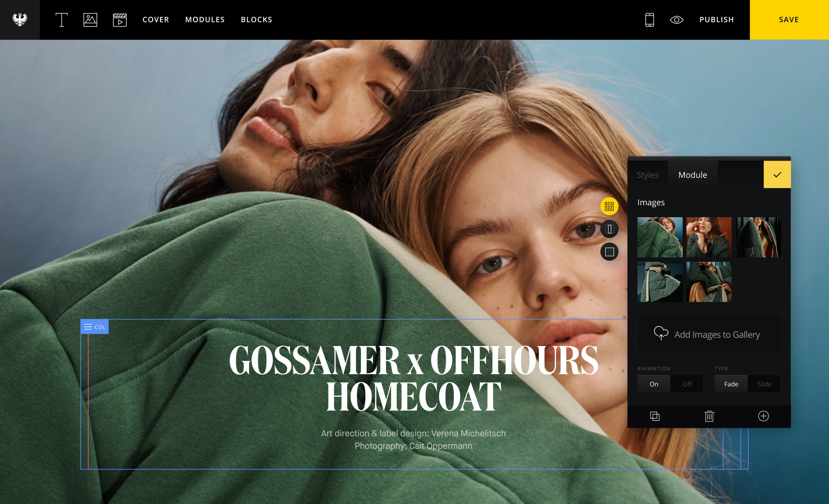Image resolution: width=829 pixels, height=504 pixels.
Task: Click the BLOCKS menu item
Action: (256, 19)
